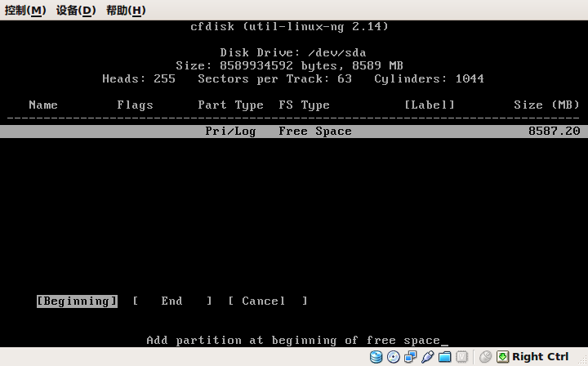Click the [Label] column header

pos(430,105)
